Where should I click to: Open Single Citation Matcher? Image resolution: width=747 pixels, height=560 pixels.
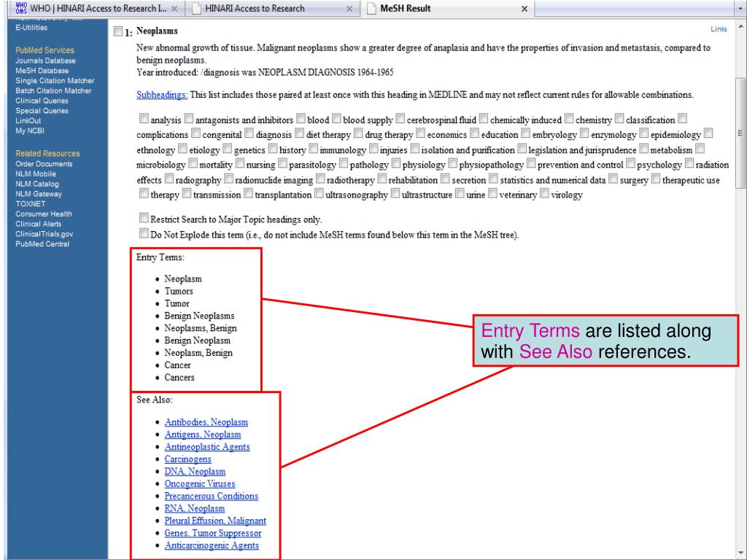[x=55, y=81]
